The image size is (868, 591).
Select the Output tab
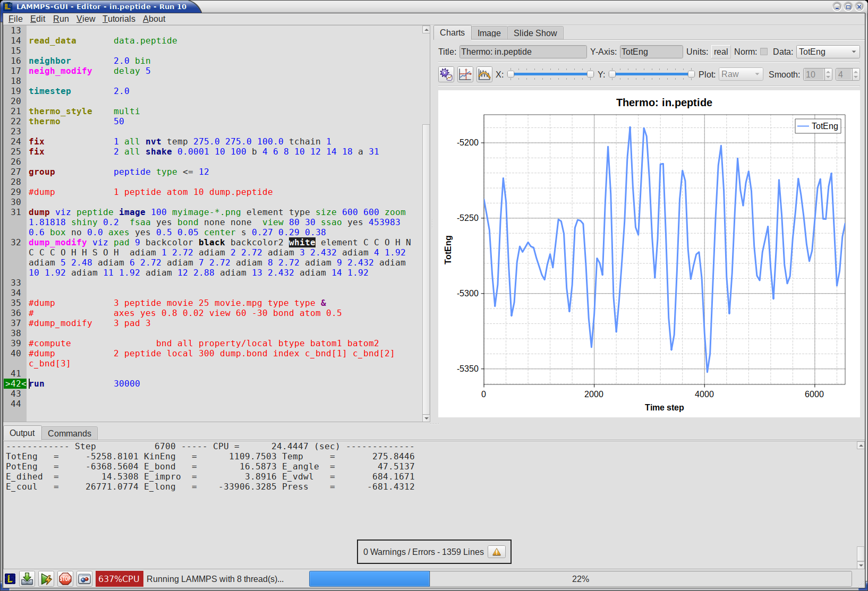pos(22,433)
